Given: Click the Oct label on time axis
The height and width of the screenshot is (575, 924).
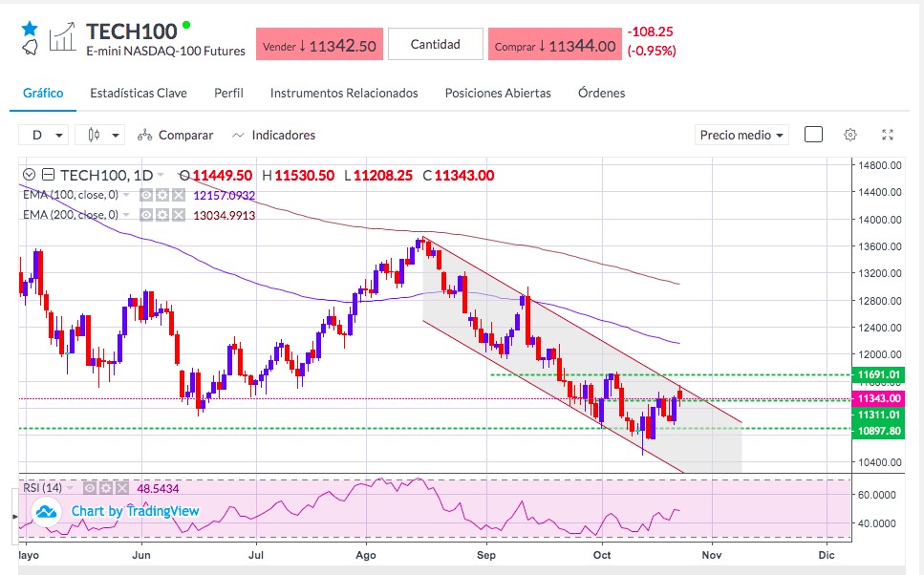Looking at the screenshot, I should pos(602,555).
